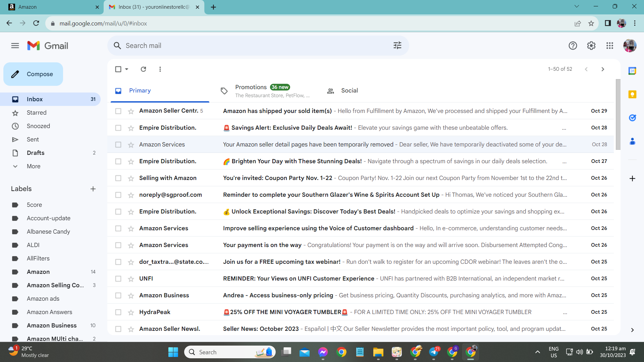
Task: Compose a new email
Action: click(33, 74)
